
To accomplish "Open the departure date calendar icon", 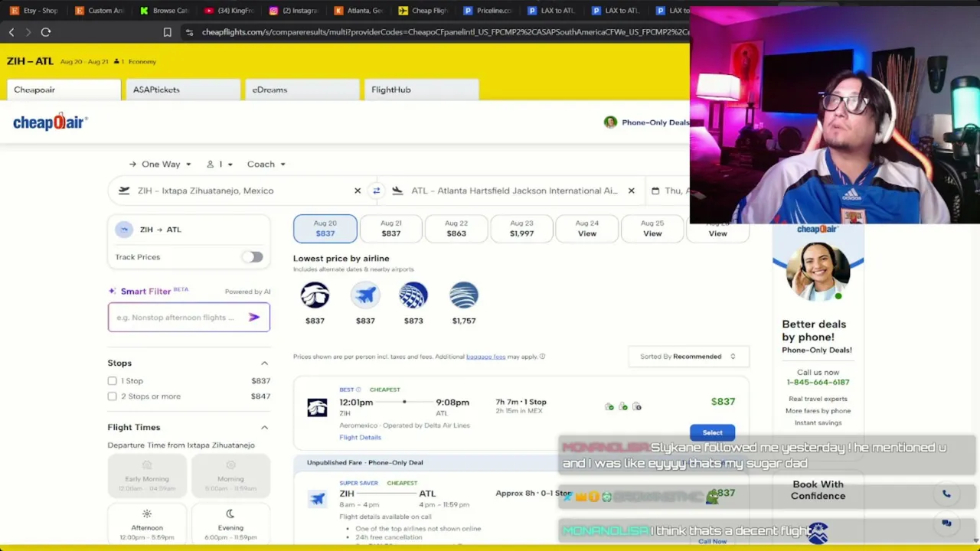I will pyautogui.click(x=655, y=191).
